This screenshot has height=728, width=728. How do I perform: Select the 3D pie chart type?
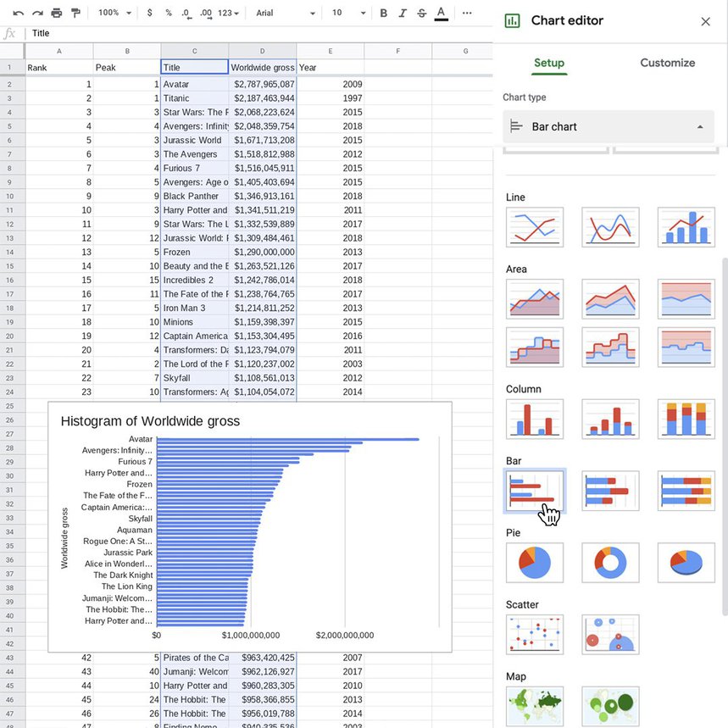click(686, 563)
